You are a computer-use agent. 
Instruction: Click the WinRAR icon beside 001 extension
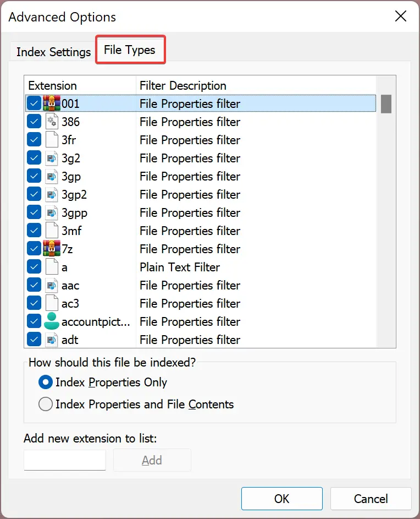click(52, 103)
